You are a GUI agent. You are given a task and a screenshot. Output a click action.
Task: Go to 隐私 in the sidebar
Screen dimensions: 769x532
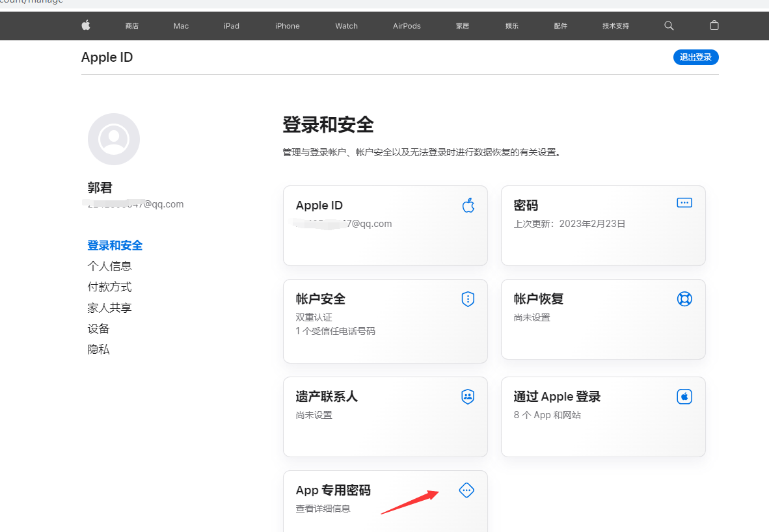[98, 349]
